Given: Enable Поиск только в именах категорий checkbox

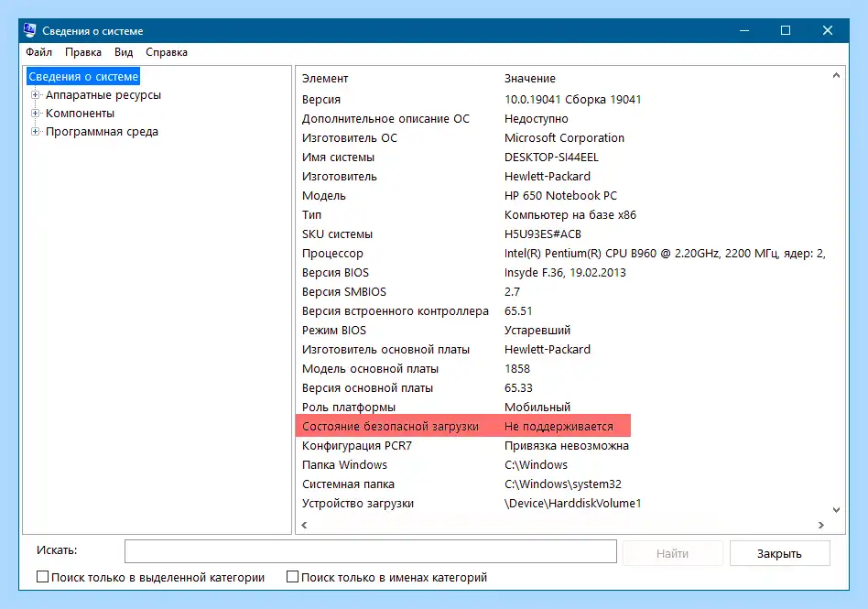Looking at the screenshot, I should click(292, 577).
